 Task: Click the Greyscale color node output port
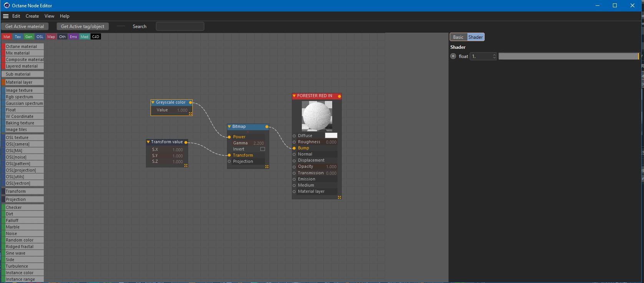[x=190, y=103]
